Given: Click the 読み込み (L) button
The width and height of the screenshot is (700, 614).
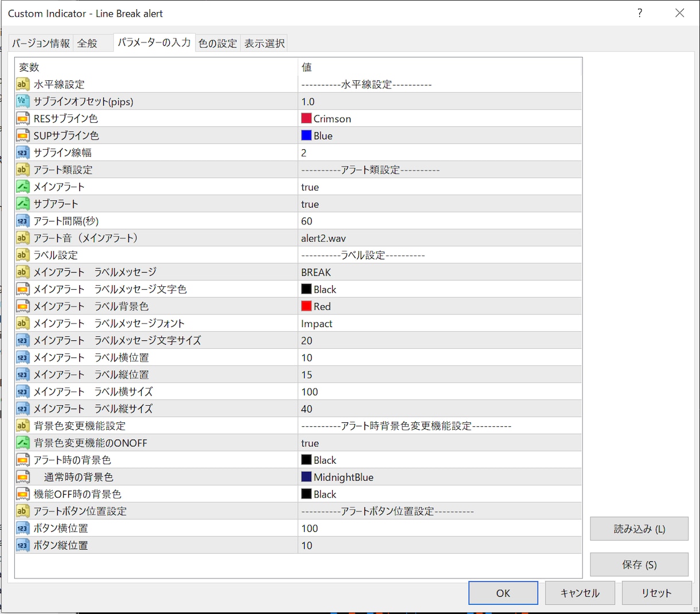Looking at the screenshot, I should pyautogui.click(x=639, y=528).
